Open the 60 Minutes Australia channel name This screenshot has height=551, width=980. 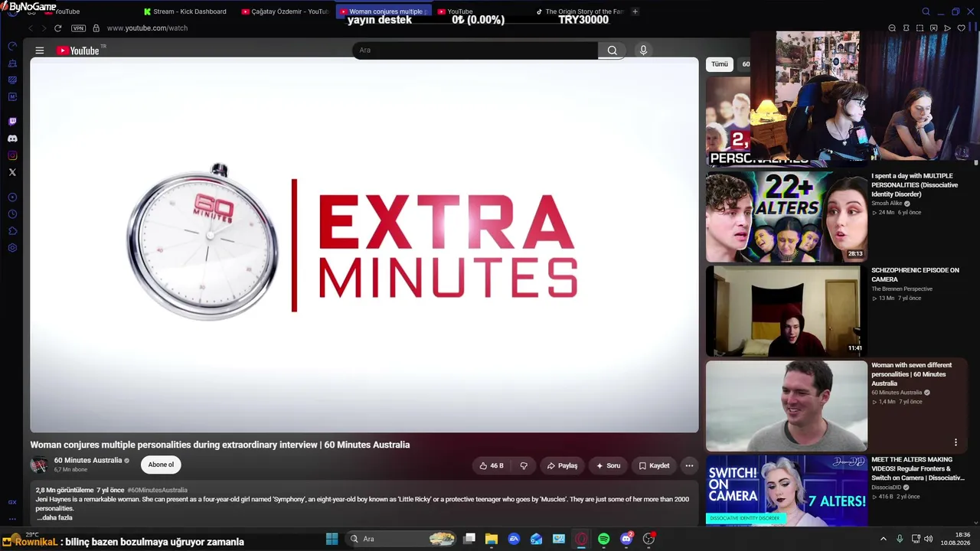pyautogui.click(x=88, y=460)
